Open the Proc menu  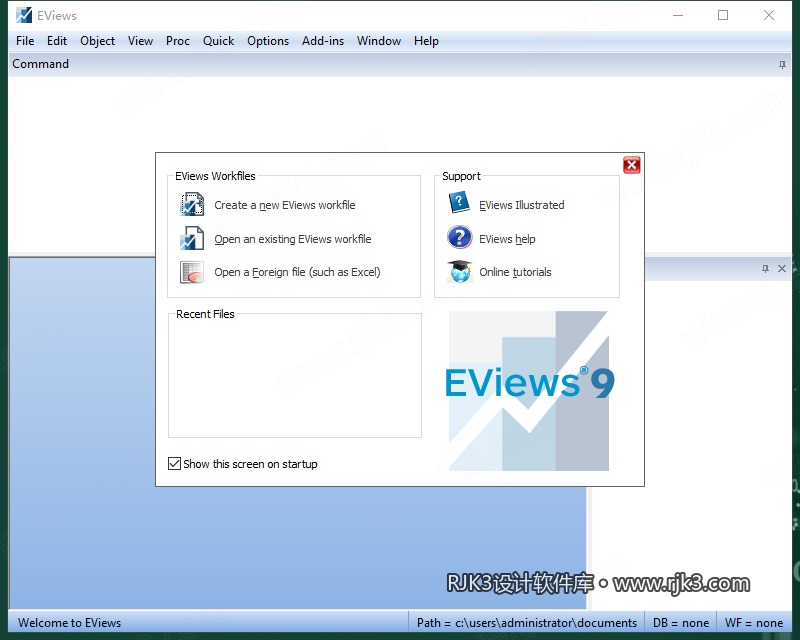pos(178,41)
